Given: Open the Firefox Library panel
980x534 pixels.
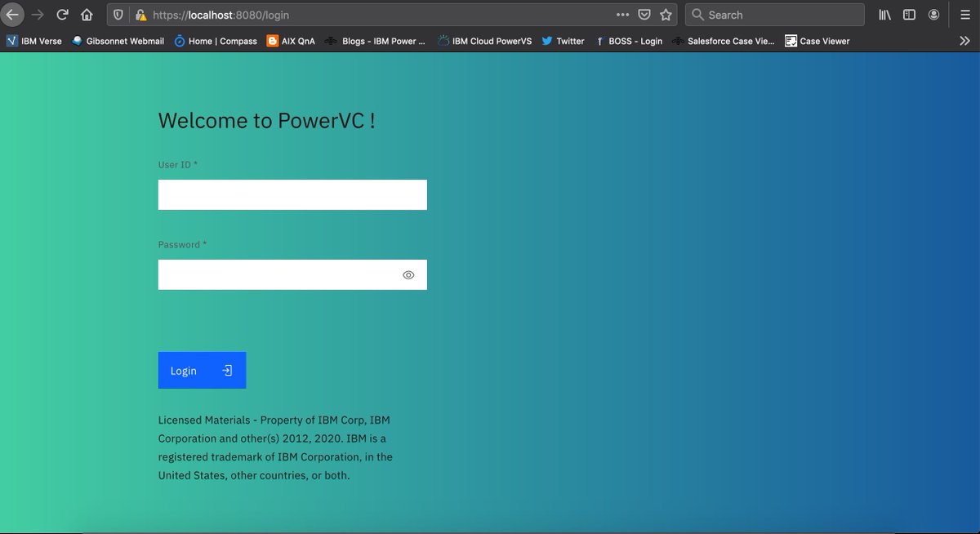Looking at the screenshot, I should [884, 15].
